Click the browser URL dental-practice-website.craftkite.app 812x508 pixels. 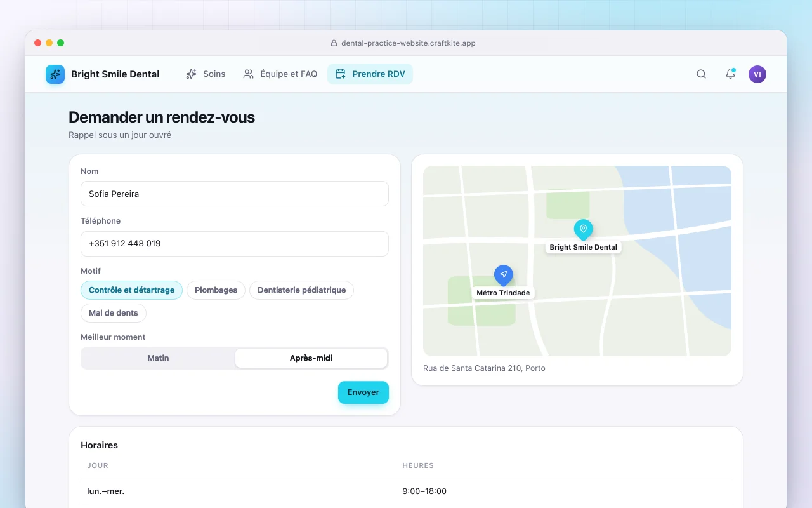coord(409,43)
